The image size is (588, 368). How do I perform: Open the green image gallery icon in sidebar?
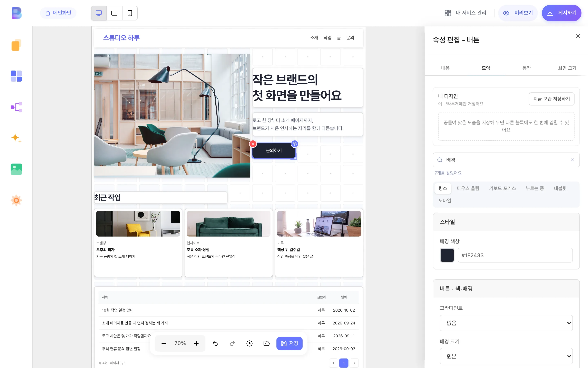pos(16,169)
